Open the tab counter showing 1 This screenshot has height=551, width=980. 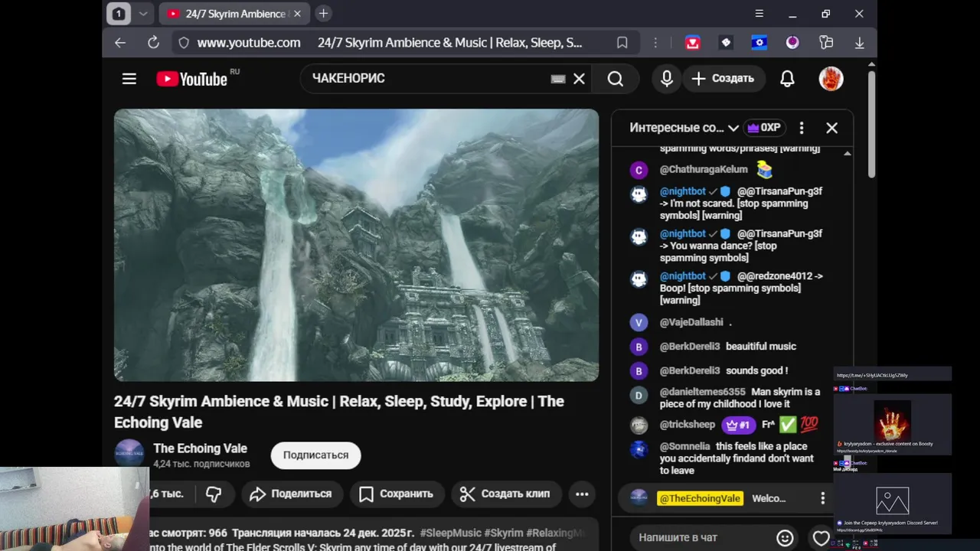(119, 14)
